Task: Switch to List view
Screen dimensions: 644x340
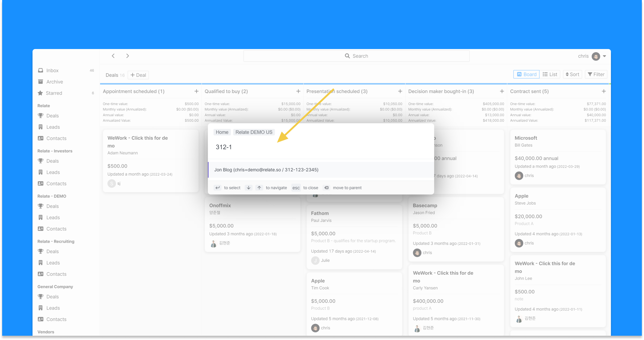Action: coord(550,74)
